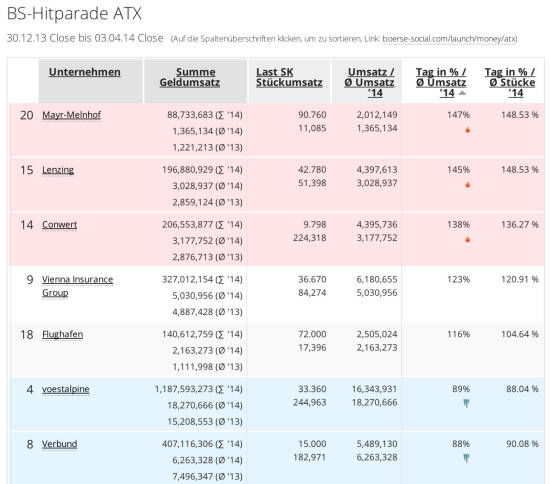The height and width of the screenshot is (484, 550).
Task: Open the Conwert company link
Action: click(x=59, y=225)
